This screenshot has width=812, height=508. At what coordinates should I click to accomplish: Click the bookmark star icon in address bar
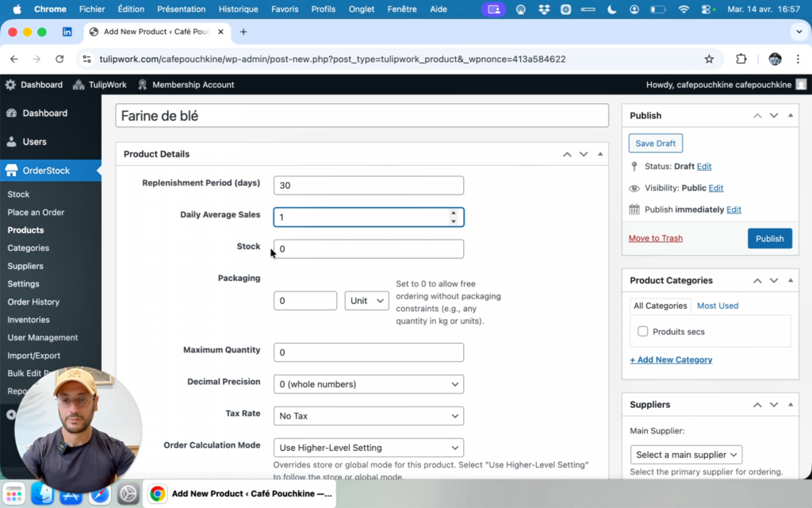[709, 59]
